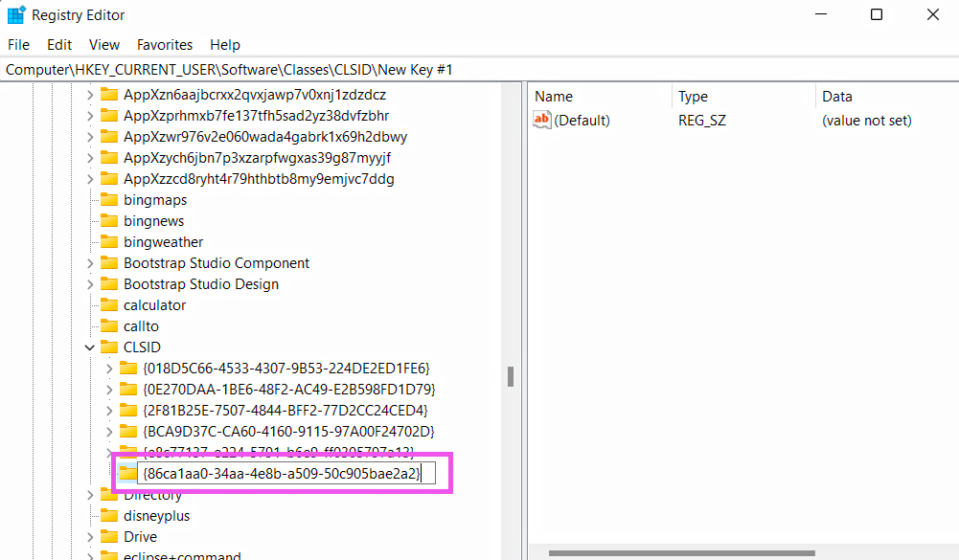Expand the Bootstrap Studio Design key

pos(90,284)
